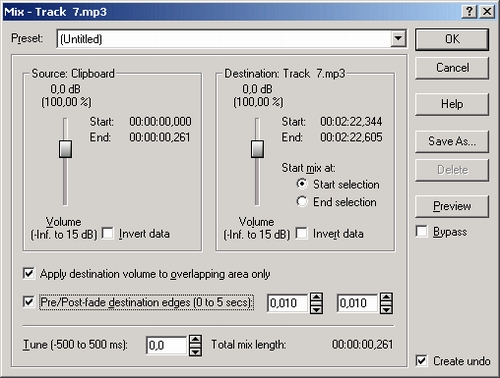The image size is (500, 378).
Task: Increase post-fade value with up arrow
Action: tap(386, 298)
